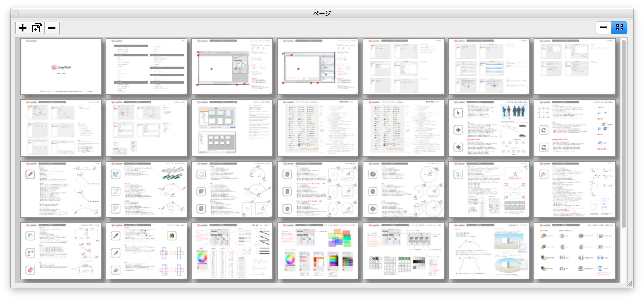Delete page using the minus button
Image resolution: width=644 pixels, height=301 pixels.
(52, 28)
